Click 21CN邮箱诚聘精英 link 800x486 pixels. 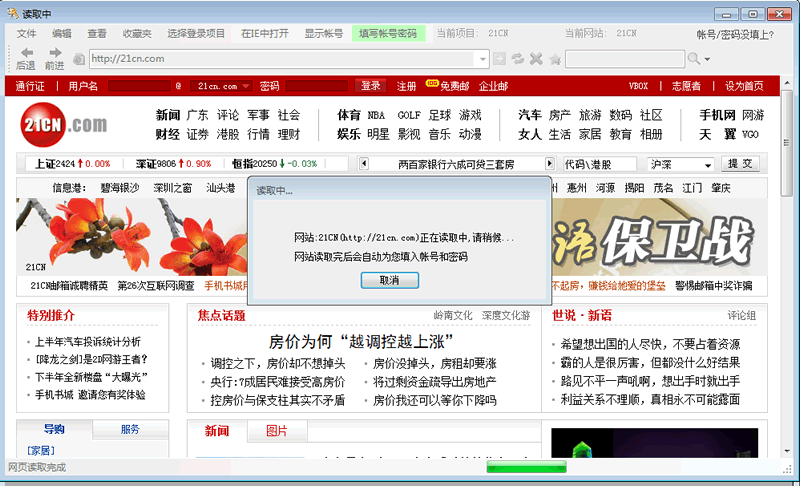pos(69,286)
